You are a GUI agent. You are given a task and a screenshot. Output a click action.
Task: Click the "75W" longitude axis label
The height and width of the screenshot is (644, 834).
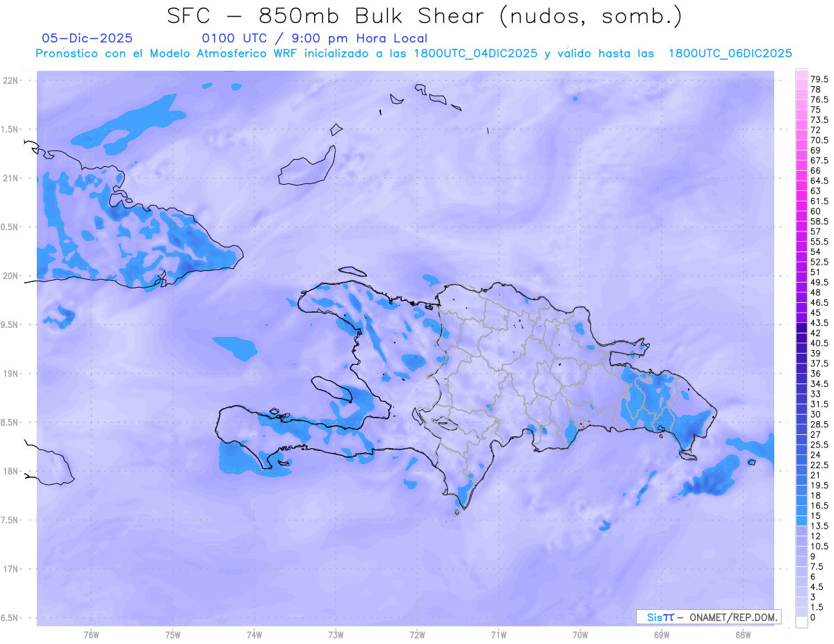click(173, 635)
